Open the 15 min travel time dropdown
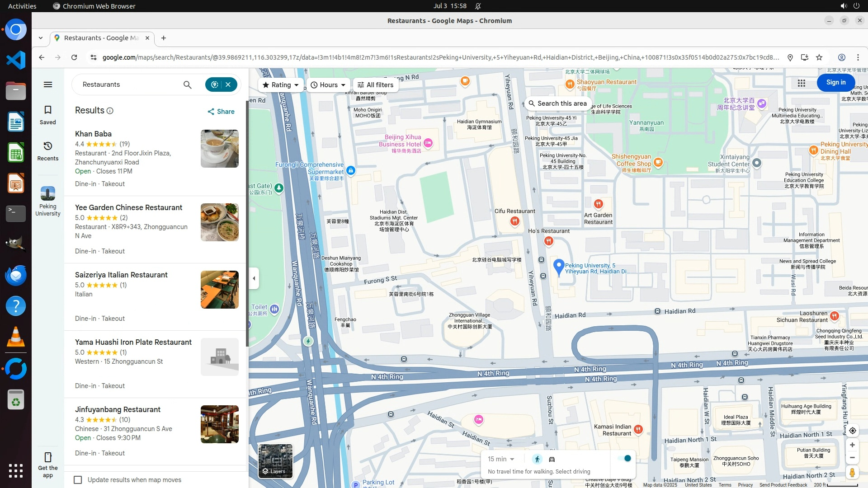This screenshot has height=488, width=868. [501, 459]
